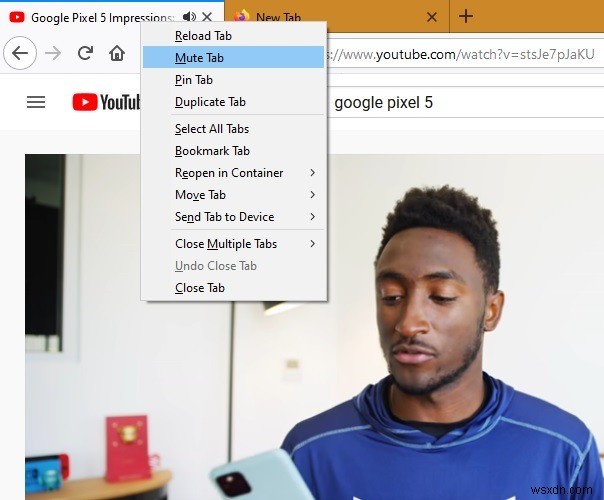Open the home page via house icon
Screen dimensions: 604x500
pyautogui.click(x=117, y=53)
